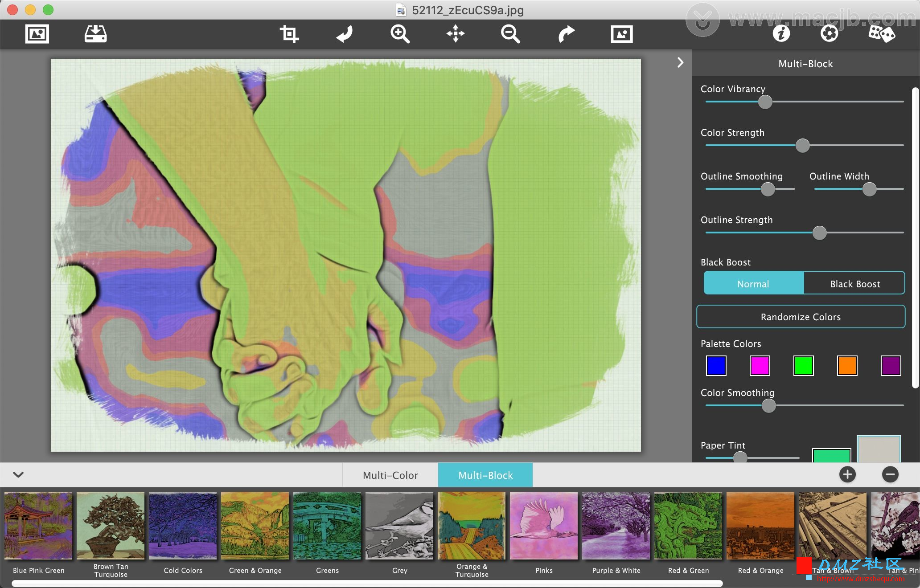Click the settings panel vertical scrollbar
The height and width of the screenshot is (588, 920).
tap(915, 238)
